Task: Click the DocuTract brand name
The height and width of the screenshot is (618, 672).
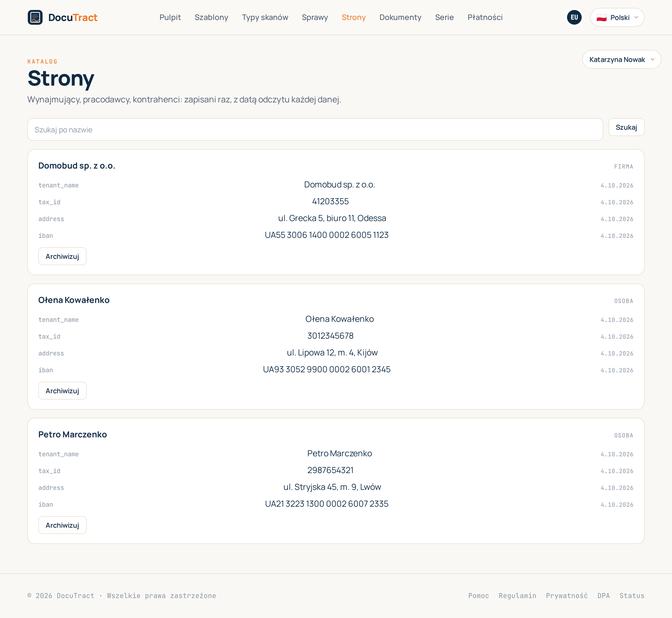Action: (73, 17)
